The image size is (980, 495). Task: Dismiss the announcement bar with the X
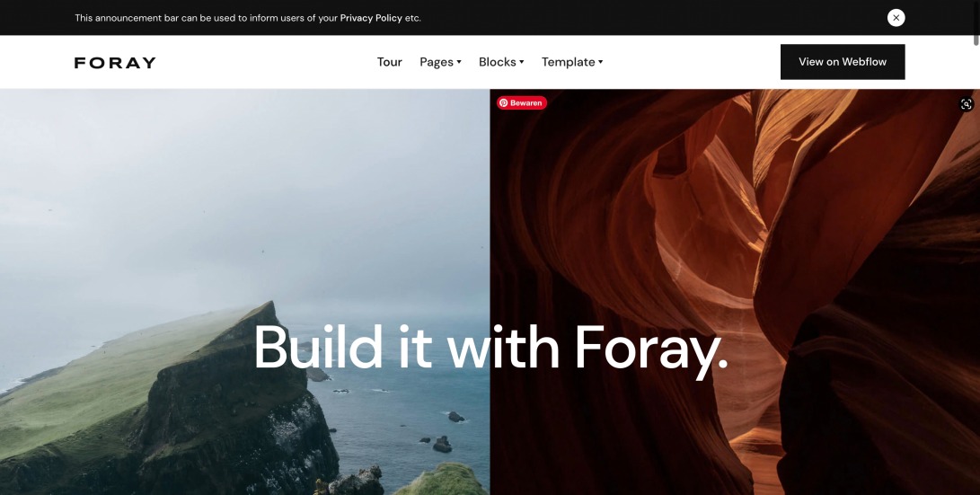click(x=896, y=17)
